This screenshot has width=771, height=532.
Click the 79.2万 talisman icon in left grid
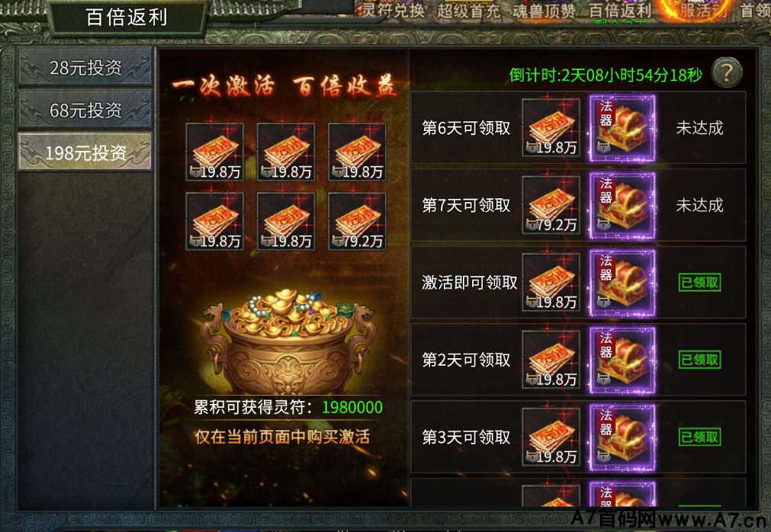(358, 222)
